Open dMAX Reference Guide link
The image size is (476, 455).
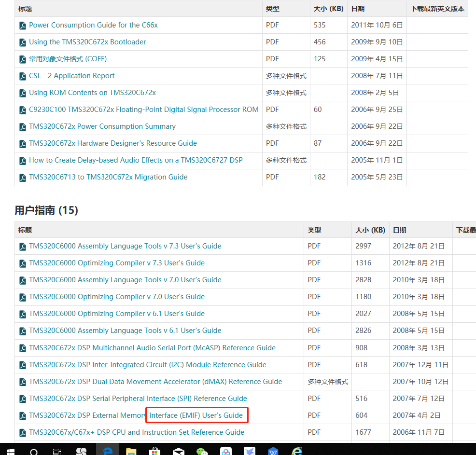[155, 382]
